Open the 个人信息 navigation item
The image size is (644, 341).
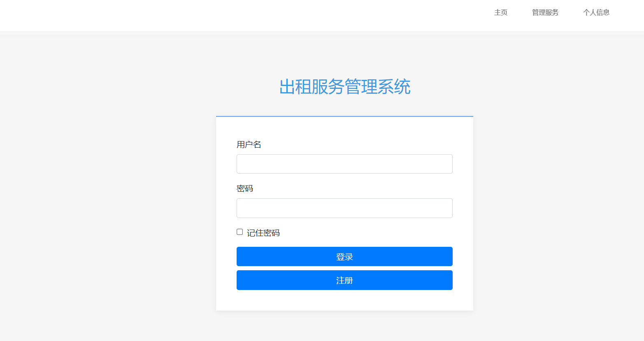(596, 12)
